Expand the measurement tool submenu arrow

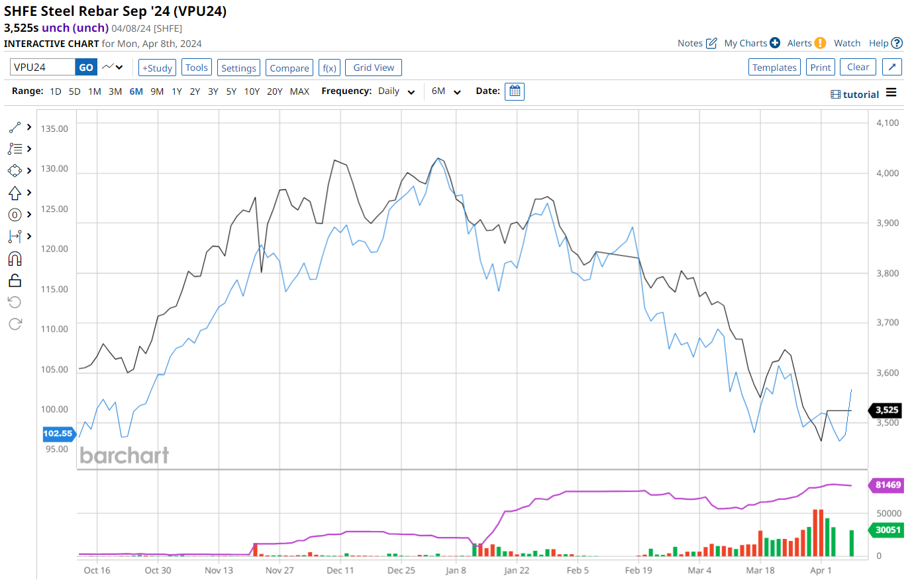click(29, 236)
